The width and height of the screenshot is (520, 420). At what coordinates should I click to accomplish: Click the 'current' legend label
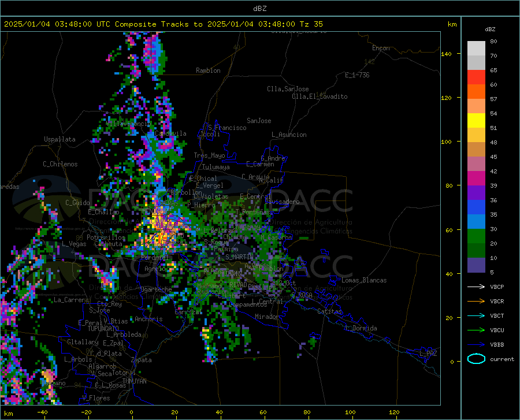click(x=502, y=359)
